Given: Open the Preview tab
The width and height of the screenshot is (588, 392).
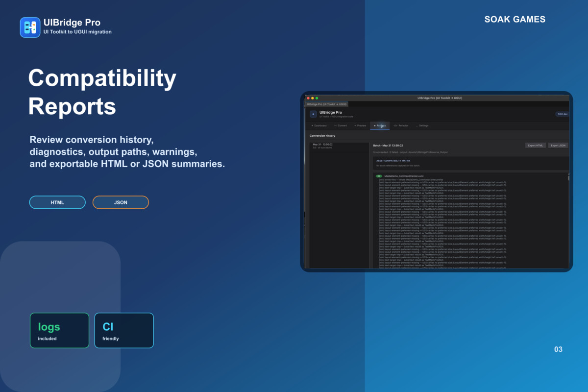Looking at the screenshot, I should (x=360, y=125).
